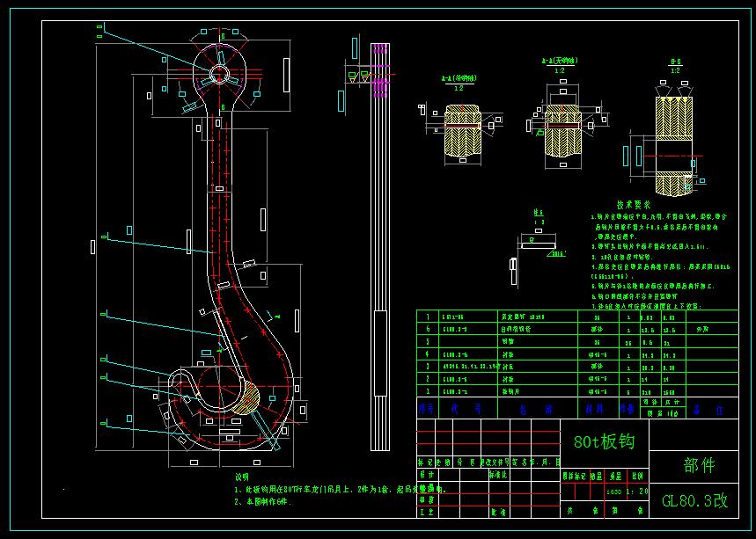
Task: Click the hatched yellow hook tip section
Action: pos(246,397)
